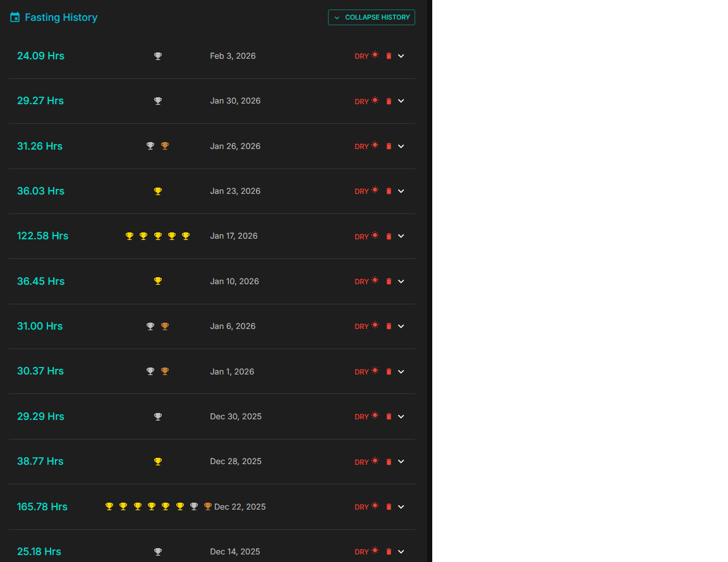Expand the Dec 30, 2025 fast details
The width and height of the screenshot is (728, 562).
point(401,417)
